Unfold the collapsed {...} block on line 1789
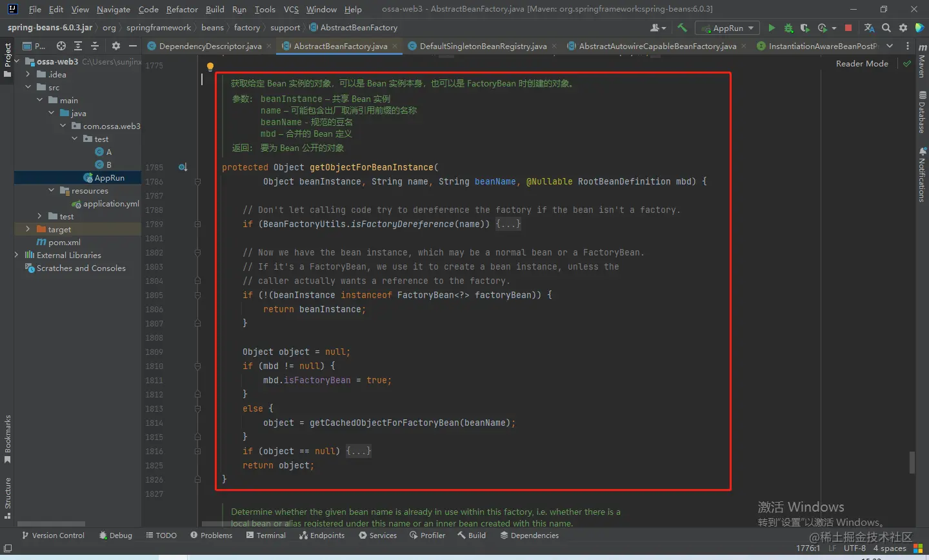This screenshot has height=560, width=929. (x=508, y=224)
